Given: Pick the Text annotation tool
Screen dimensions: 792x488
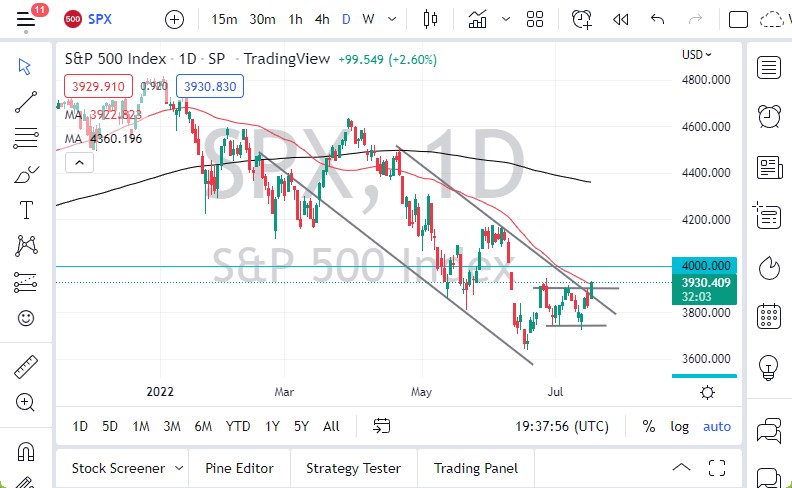Looking at the screenshot, I should pos(26,209).
